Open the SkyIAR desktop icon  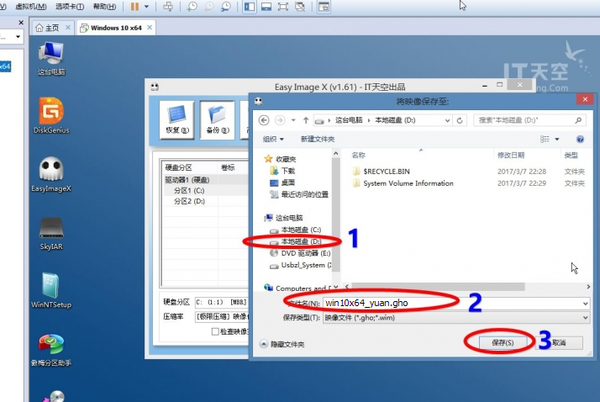click(50, 232)
